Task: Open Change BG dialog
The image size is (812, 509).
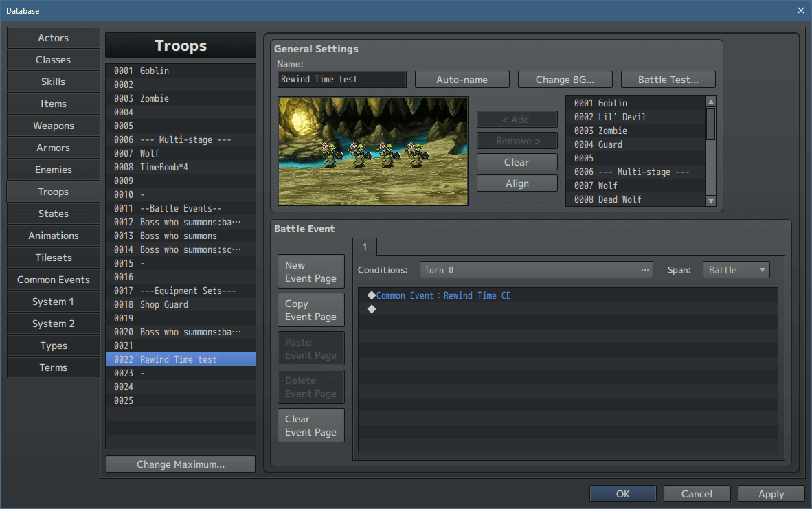Action: (565, 79)
